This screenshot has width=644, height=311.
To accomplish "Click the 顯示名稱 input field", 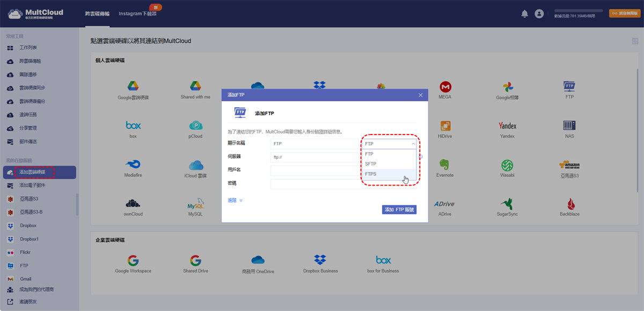I will [314, 144].
